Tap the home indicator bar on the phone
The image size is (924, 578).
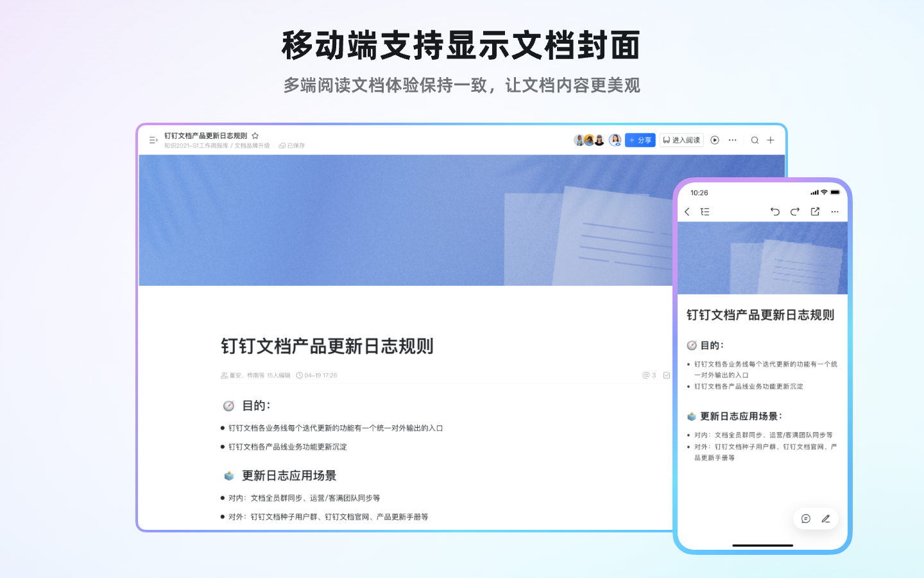pos(763,545)
